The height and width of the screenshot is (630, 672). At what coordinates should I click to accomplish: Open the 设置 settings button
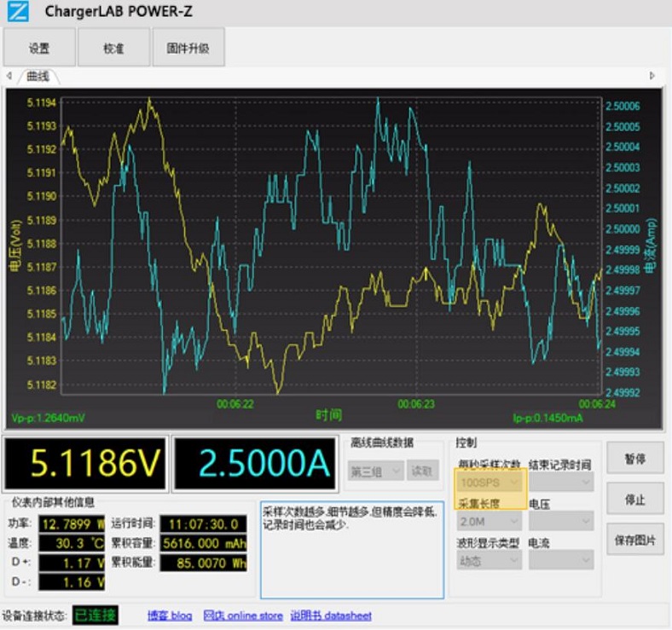pyautogui.click(x=39, y=48)
